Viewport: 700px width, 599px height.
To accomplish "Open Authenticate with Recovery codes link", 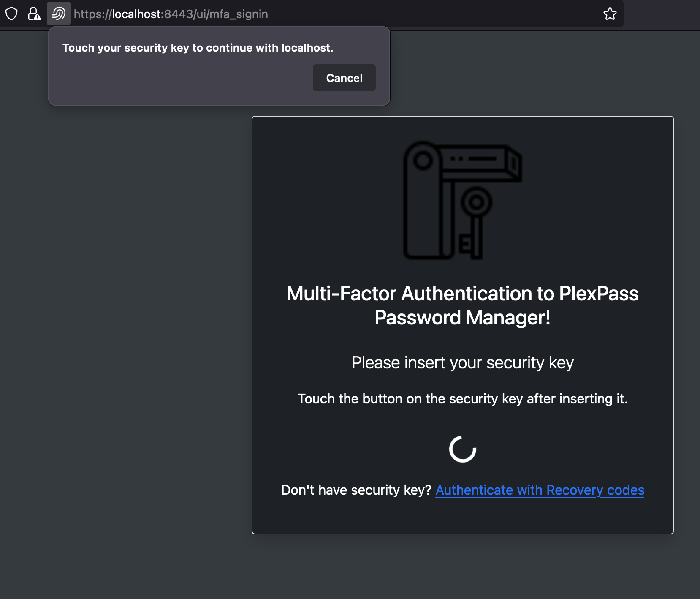I will (x=540, y=490).
